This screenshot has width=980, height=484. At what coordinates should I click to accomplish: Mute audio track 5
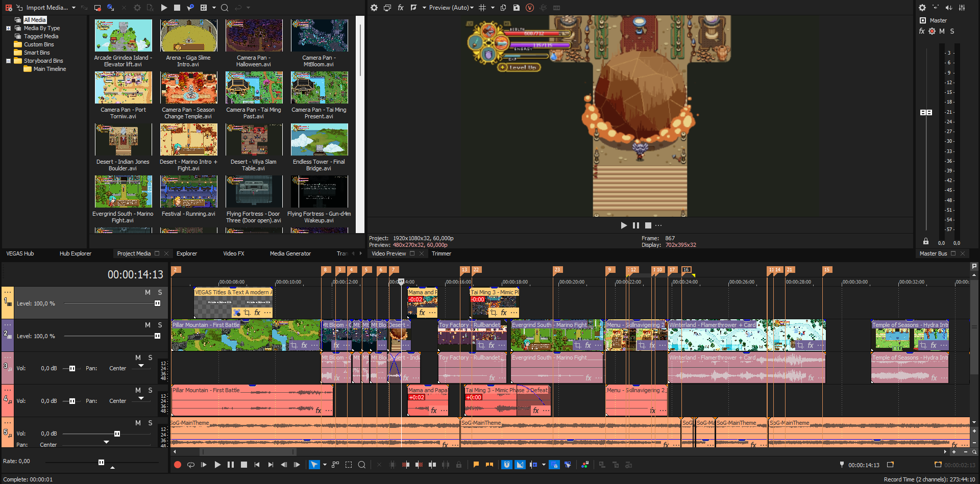point(138,423)
